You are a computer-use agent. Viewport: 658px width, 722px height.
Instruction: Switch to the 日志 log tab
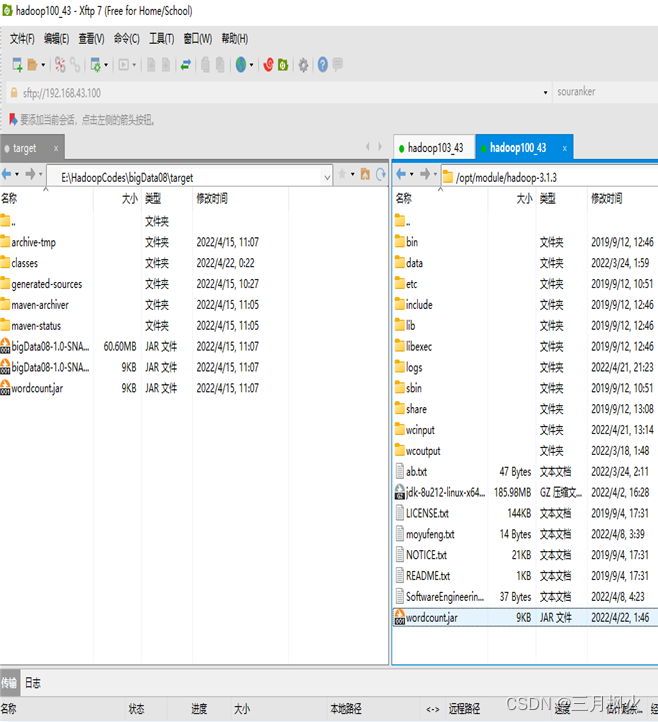[32, 683]
